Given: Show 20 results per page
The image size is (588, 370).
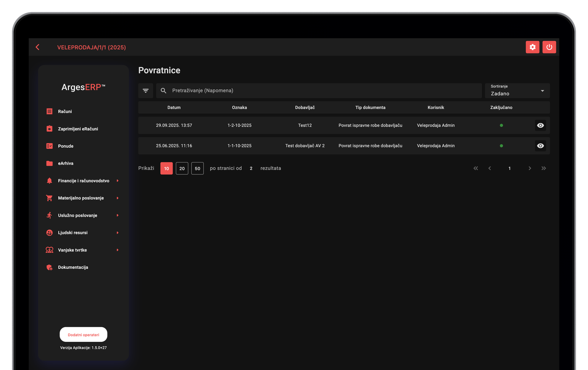Looking at the screenshot, I should tap(182, 168).
